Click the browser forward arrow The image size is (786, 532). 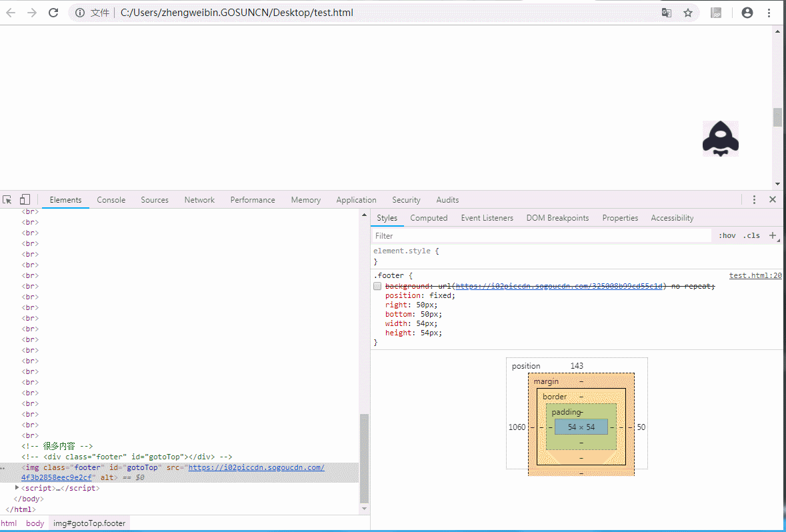pos(31,13)
